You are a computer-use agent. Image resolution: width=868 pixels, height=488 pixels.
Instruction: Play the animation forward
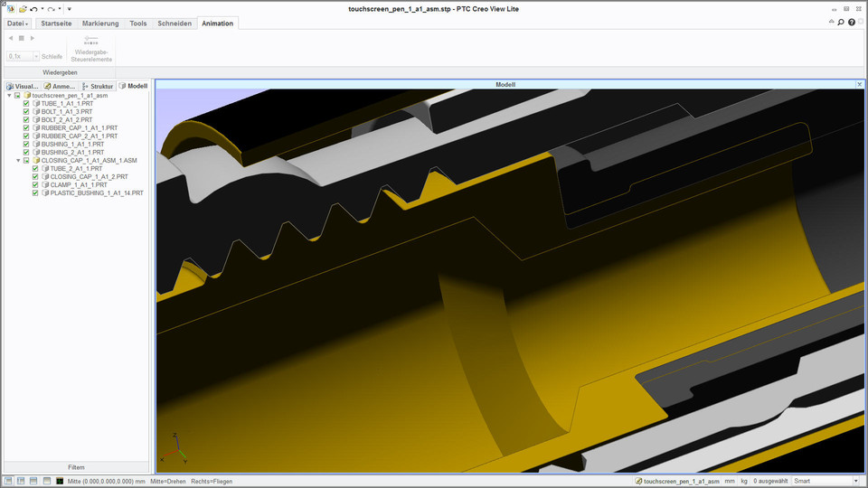click(x=33, y=38)
